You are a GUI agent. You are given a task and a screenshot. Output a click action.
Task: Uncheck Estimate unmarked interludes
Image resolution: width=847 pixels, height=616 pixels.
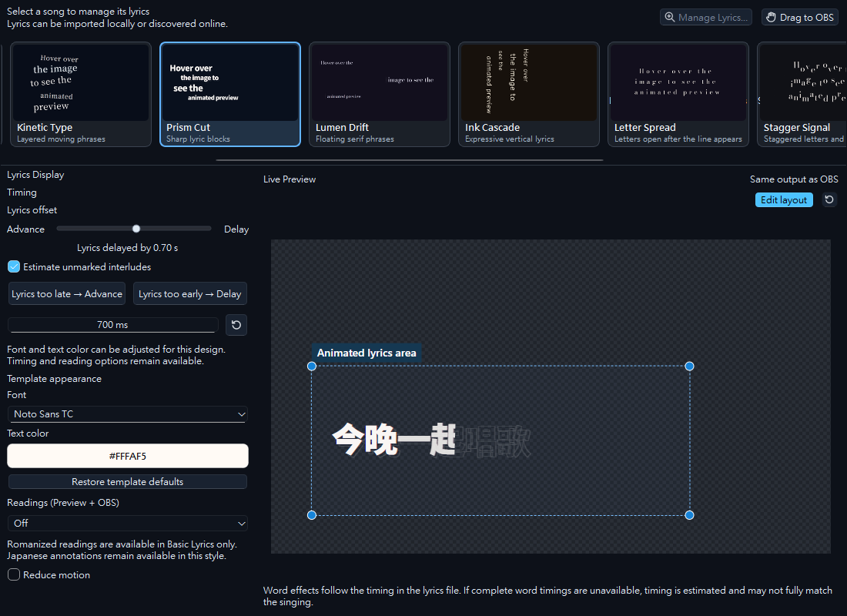(x=14, y=267)
